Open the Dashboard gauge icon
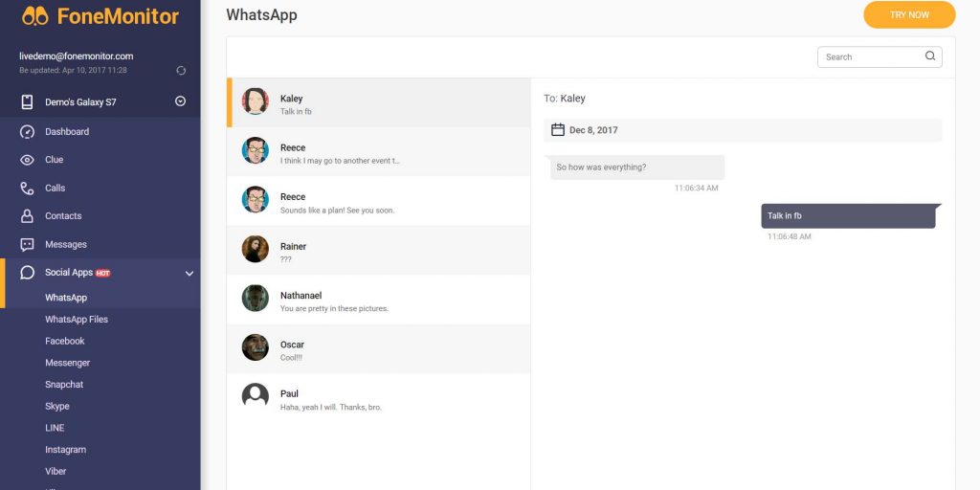 (27, 132)
